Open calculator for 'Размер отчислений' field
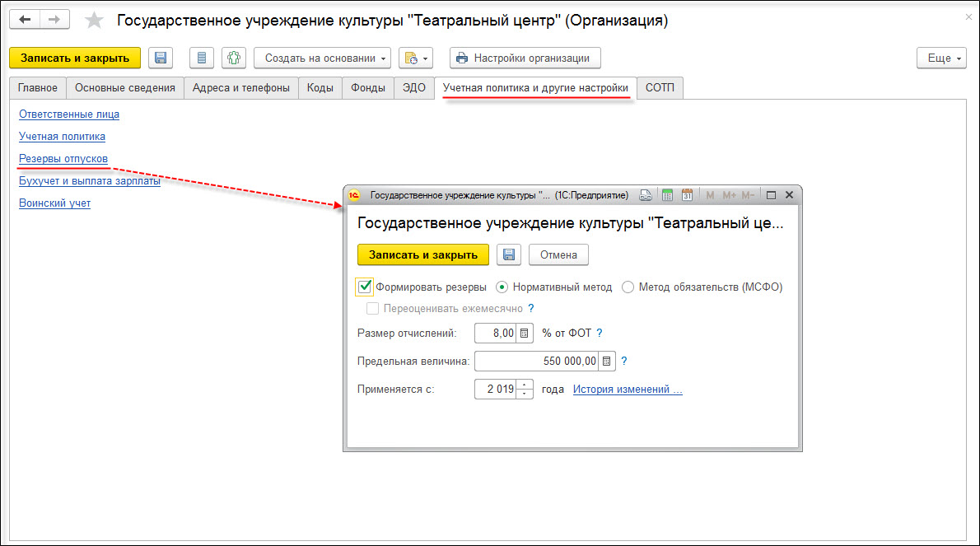980x546 pixels. pos(525,334)
